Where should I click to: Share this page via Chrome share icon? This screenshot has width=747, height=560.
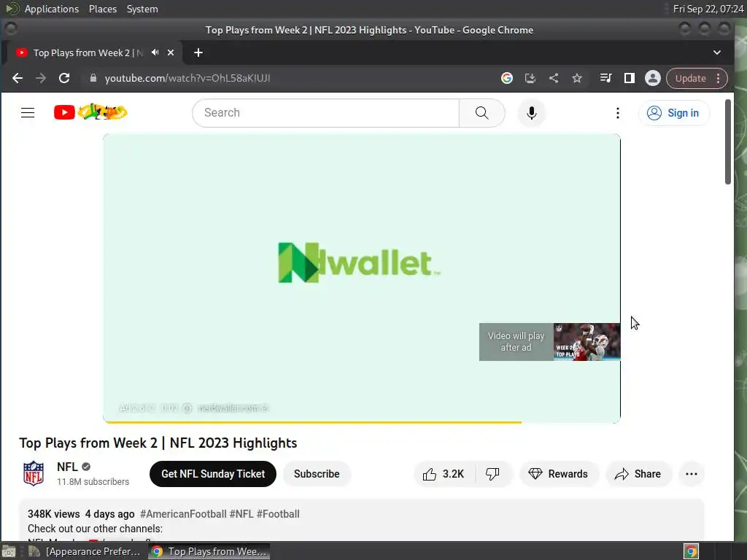pyautogui.click(x=554, y=78)
